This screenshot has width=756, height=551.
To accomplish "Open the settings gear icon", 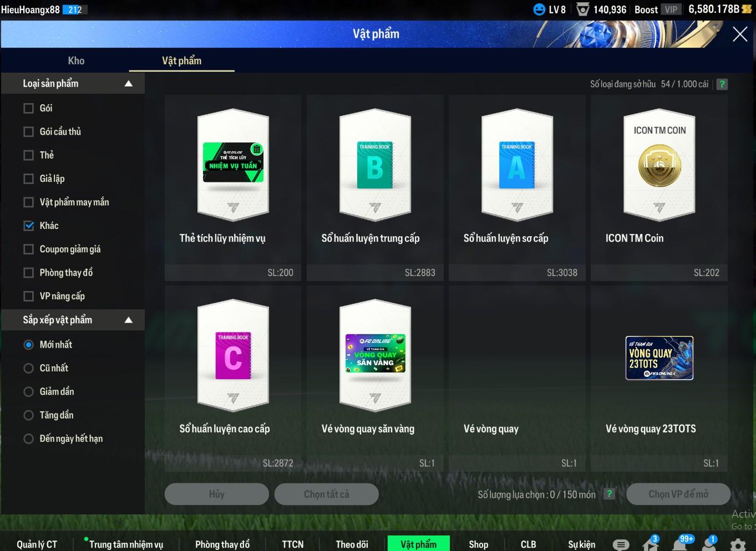I will point(738,544).
